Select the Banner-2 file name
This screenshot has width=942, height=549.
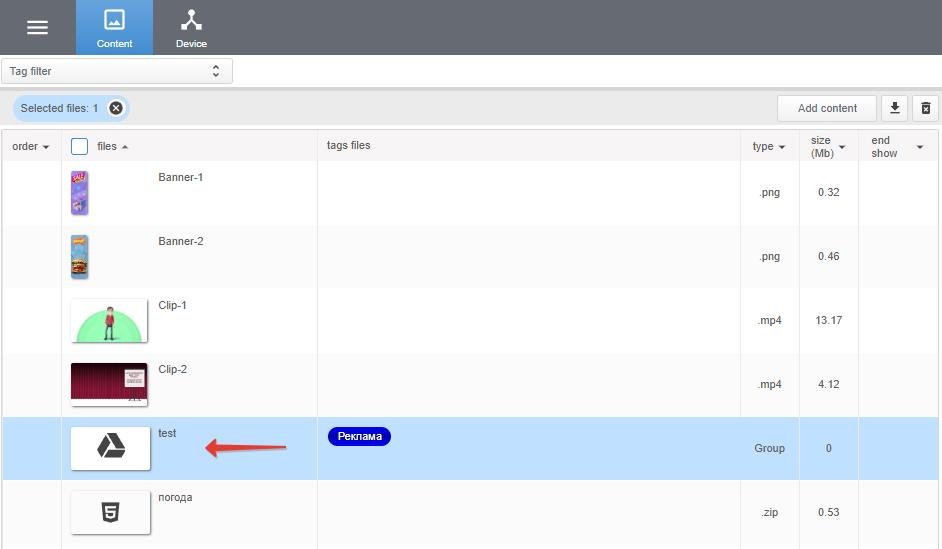[180, 241]
